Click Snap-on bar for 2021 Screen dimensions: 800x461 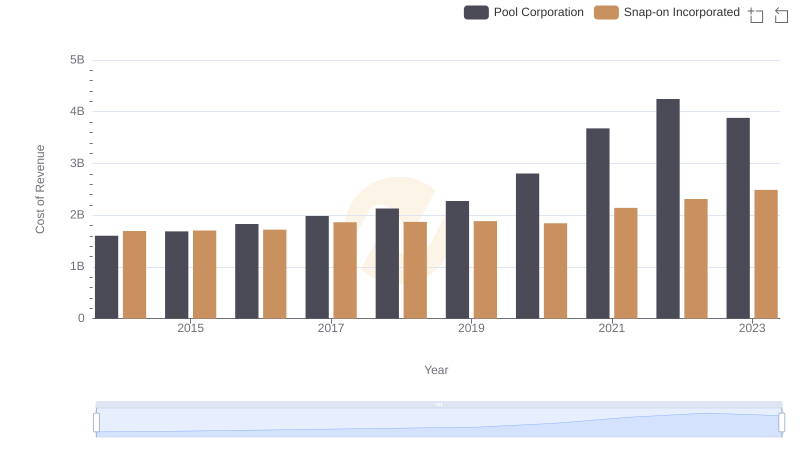tap(626, 263)
